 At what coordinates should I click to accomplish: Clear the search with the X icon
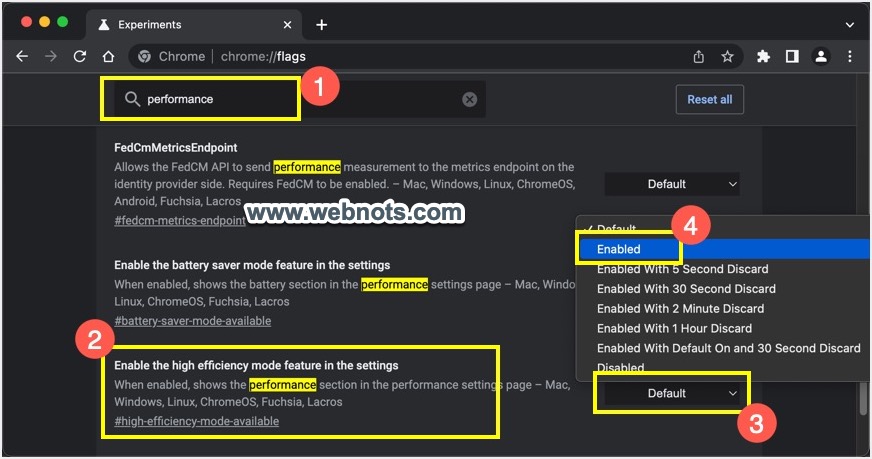[469, 99]
